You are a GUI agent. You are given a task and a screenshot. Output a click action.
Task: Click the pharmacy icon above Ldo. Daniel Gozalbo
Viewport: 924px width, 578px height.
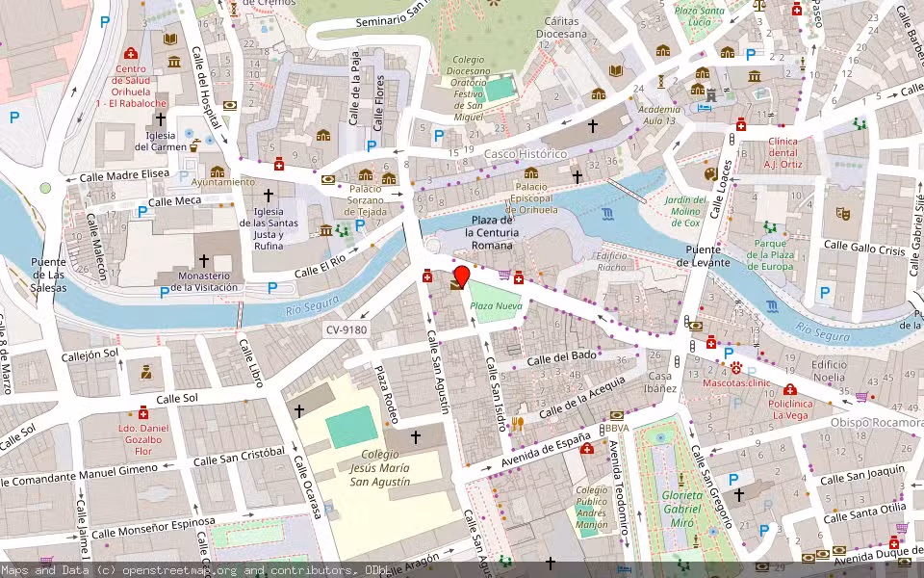point(143,411)
